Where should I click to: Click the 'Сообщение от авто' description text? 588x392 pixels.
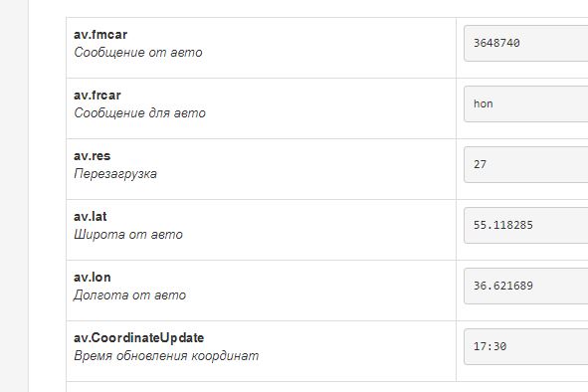(138, 52)
